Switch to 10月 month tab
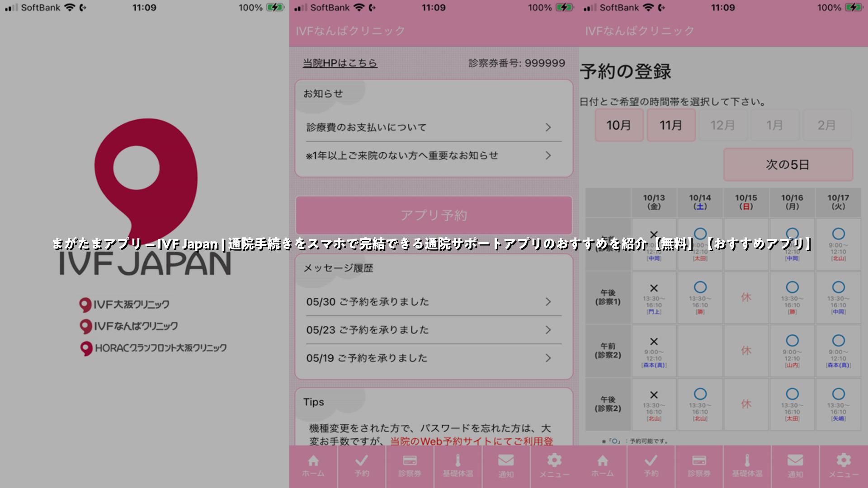868x488 pixels. 619,125
